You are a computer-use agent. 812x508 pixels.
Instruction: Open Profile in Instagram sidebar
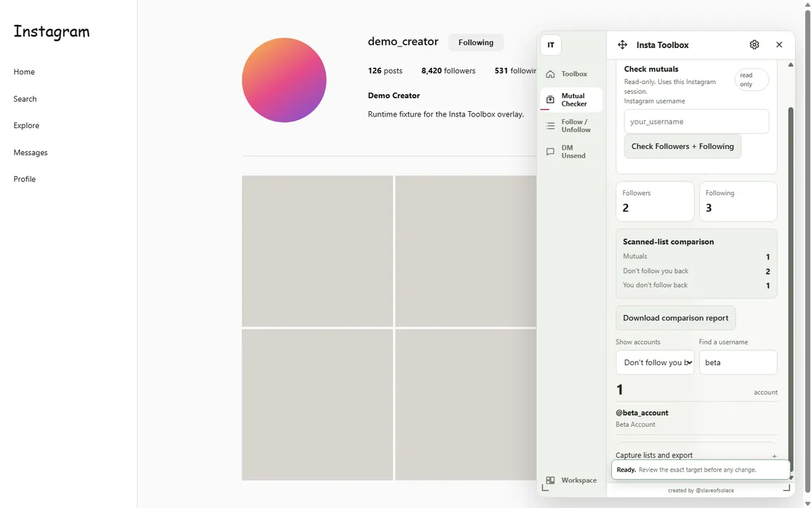(x=24, y=179)
